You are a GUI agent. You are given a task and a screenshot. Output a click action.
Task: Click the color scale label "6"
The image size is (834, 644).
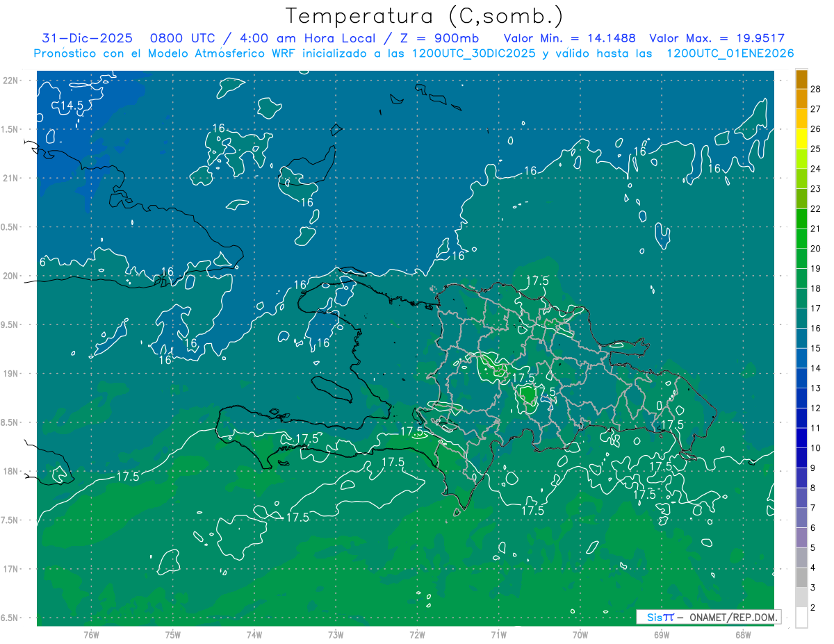click(813, 528)
